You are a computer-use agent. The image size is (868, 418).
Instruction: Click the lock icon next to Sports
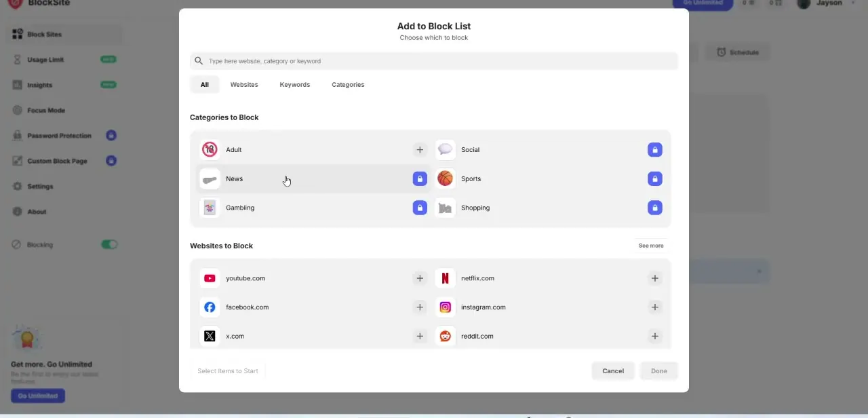pos(654,178)
